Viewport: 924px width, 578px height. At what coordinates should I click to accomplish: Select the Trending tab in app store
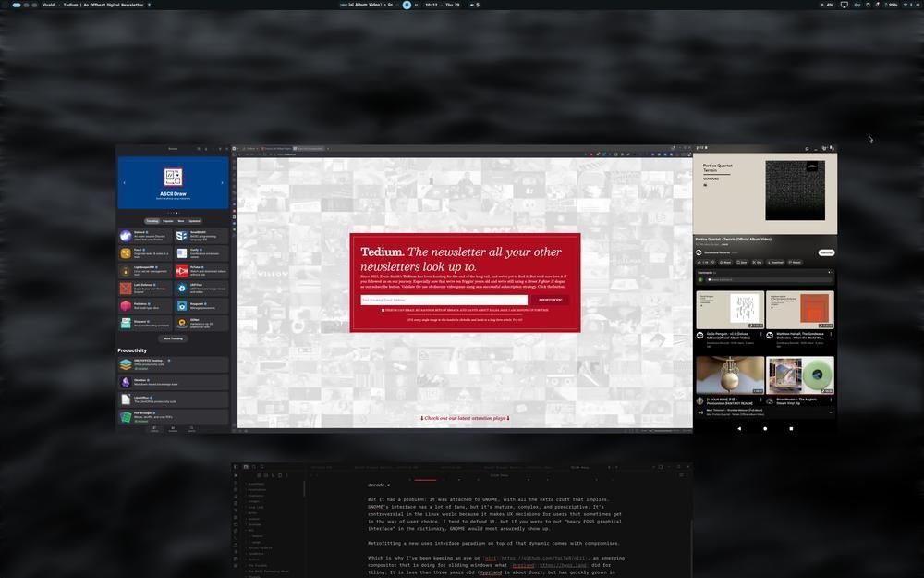coord(152,221)
